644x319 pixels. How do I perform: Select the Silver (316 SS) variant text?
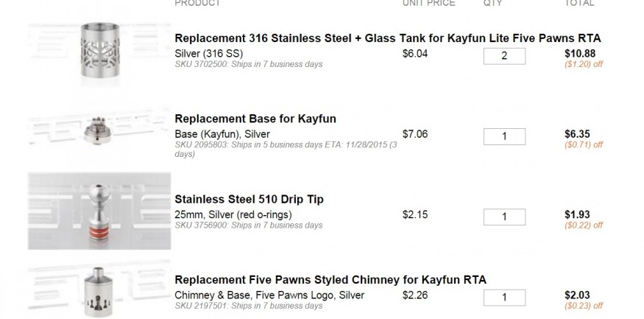tap(208, 54)
